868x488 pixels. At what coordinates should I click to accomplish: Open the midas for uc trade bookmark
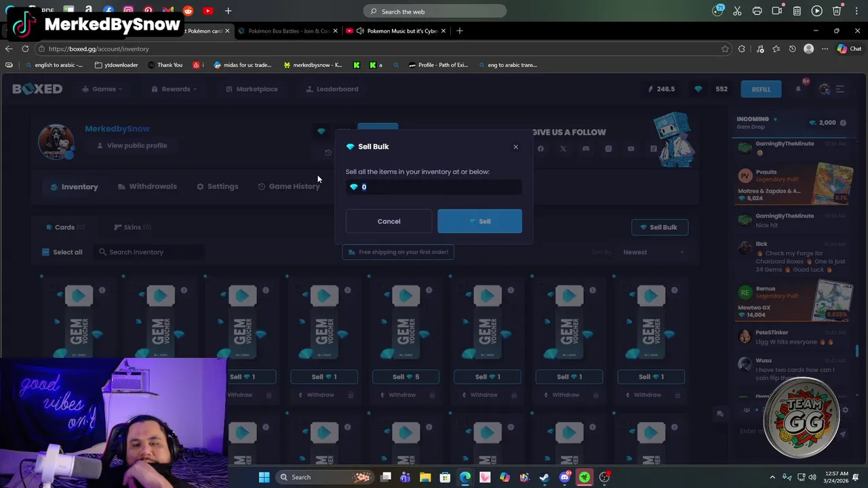click(x=243, y=65)
